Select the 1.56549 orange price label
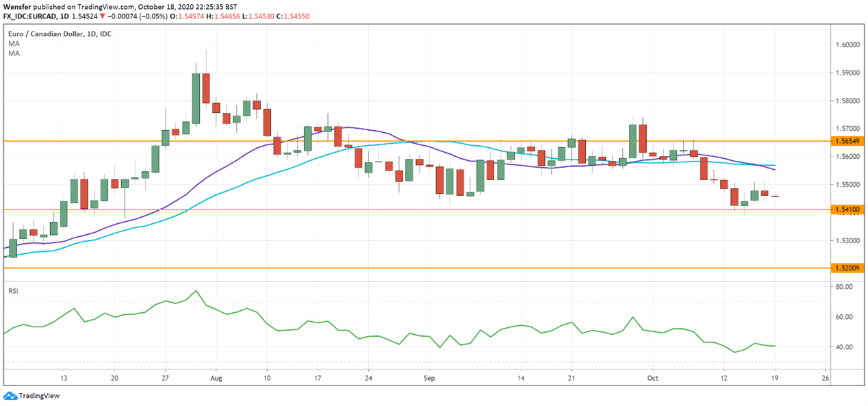868x406 pixels. (x=847, y=141)
